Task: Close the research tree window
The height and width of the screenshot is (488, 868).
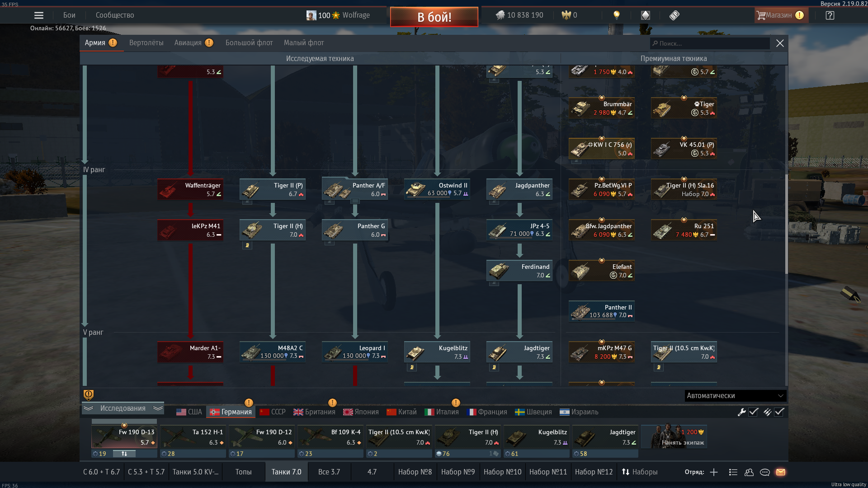Action: point(780,43)
